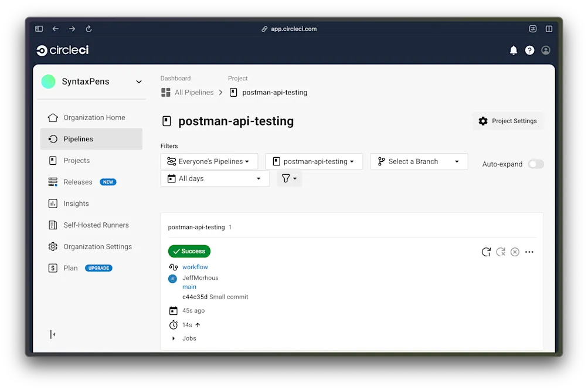This screenshot has width=588, height=390.
Task: Go to Releases in the sidebar
Action: tap(77, 182)
